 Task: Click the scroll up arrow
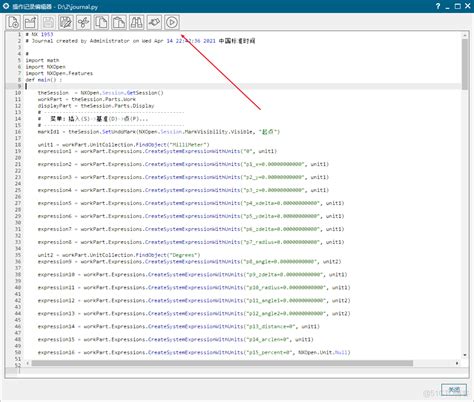point(465,35)
